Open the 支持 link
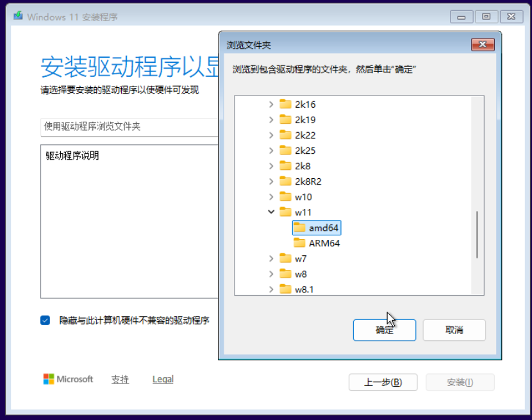 [x=120, y=380]
